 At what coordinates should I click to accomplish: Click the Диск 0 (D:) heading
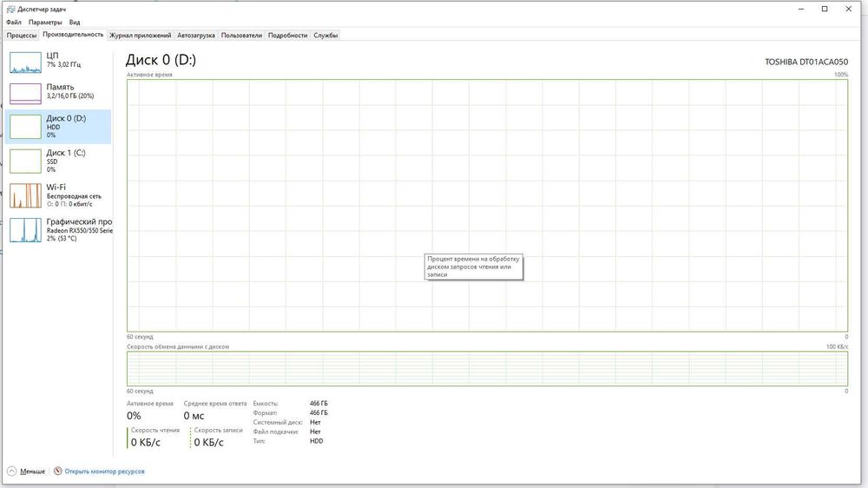click(161, 60)
